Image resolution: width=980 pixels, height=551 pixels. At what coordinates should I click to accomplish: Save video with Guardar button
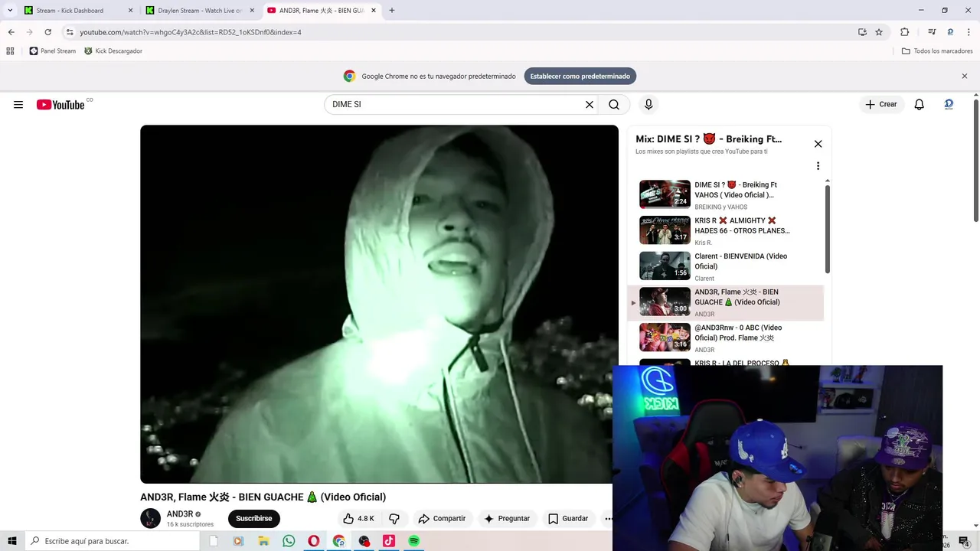[x=568, y=519]
